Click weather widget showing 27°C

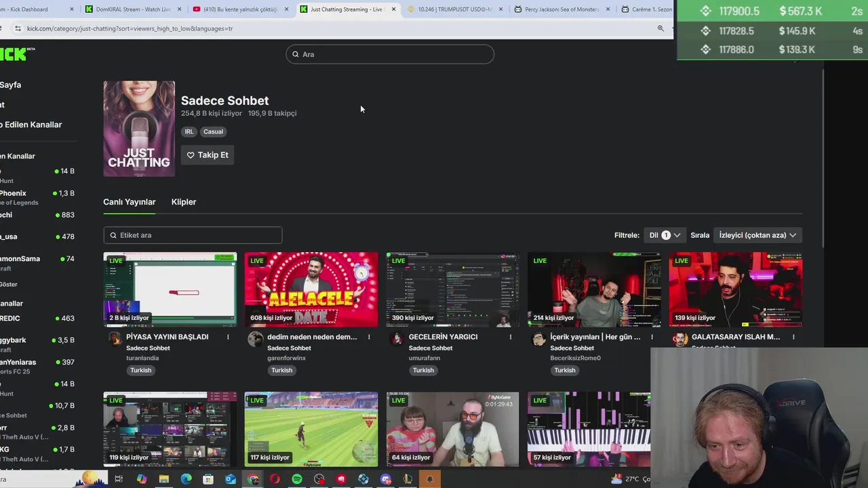pyautogui.click(x=629, y=479)
